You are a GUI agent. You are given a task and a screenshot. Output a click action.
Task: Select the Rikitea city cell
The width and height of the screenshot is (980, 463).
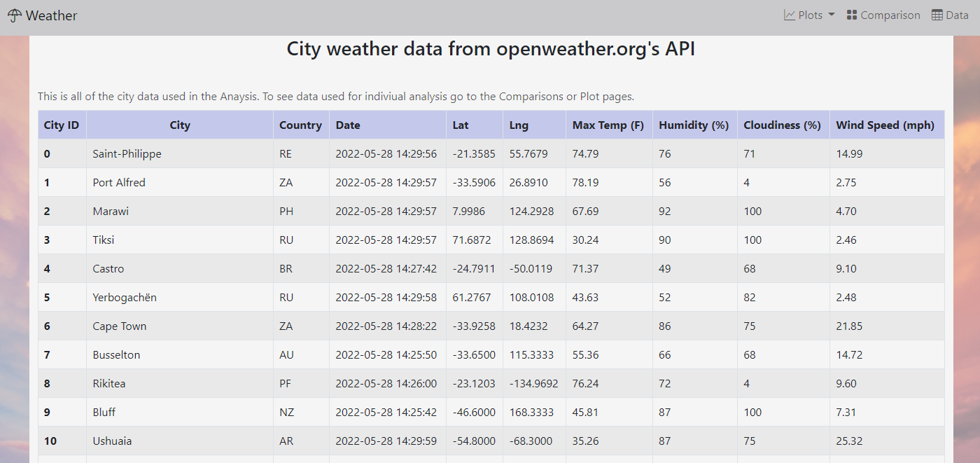180,383
